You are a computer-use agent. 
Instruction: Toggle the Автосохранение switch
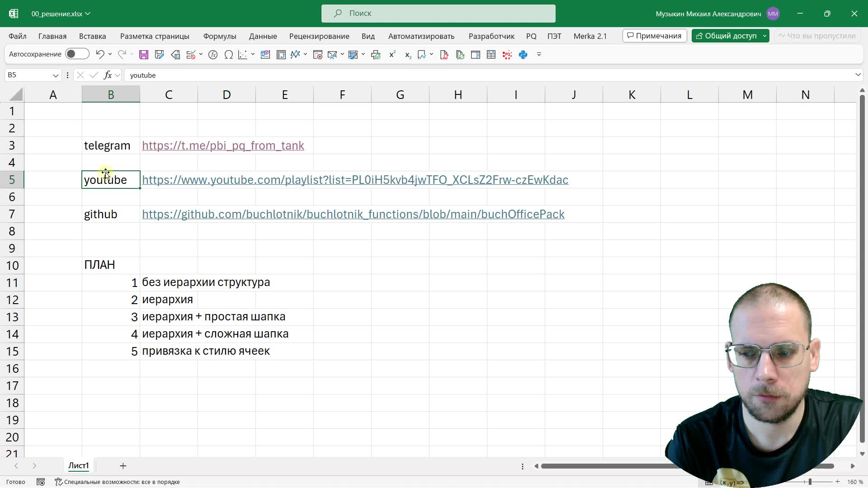pyautogui.click(x=77, y=54)
